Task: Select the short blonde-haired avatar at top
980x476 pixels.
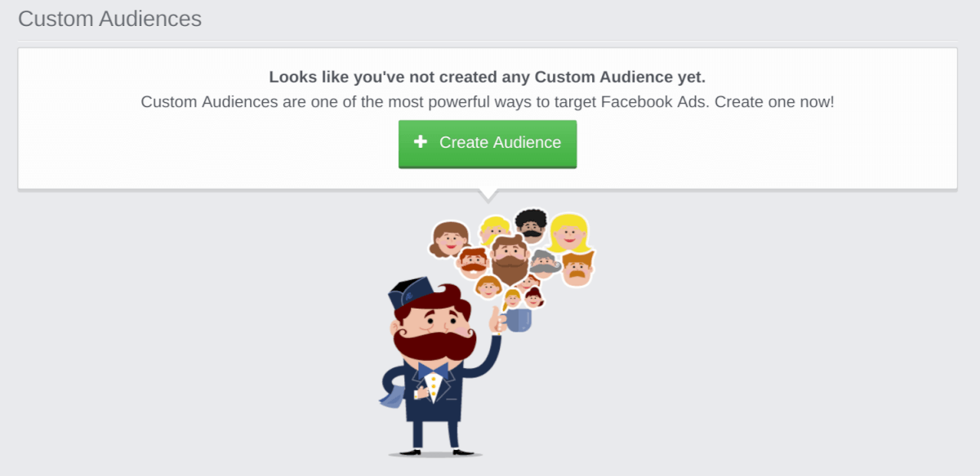Action: coord(495,230)
